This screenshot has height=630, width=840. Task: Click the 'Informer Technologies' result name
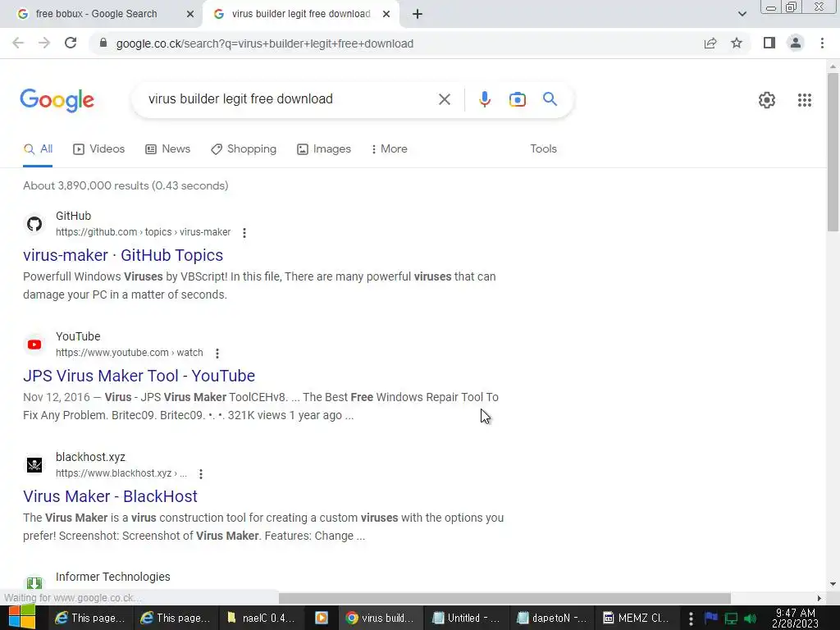[113, 577]
